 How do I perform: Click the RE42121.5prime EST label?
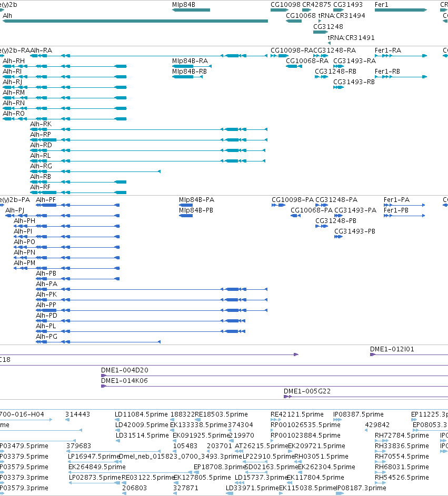(297, 414)
